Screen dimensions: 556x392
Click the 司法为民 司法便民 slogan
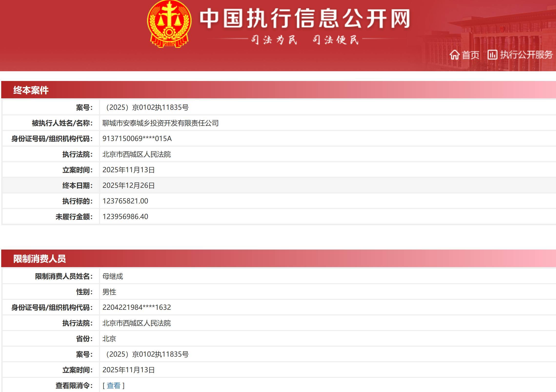pos(305,40)
